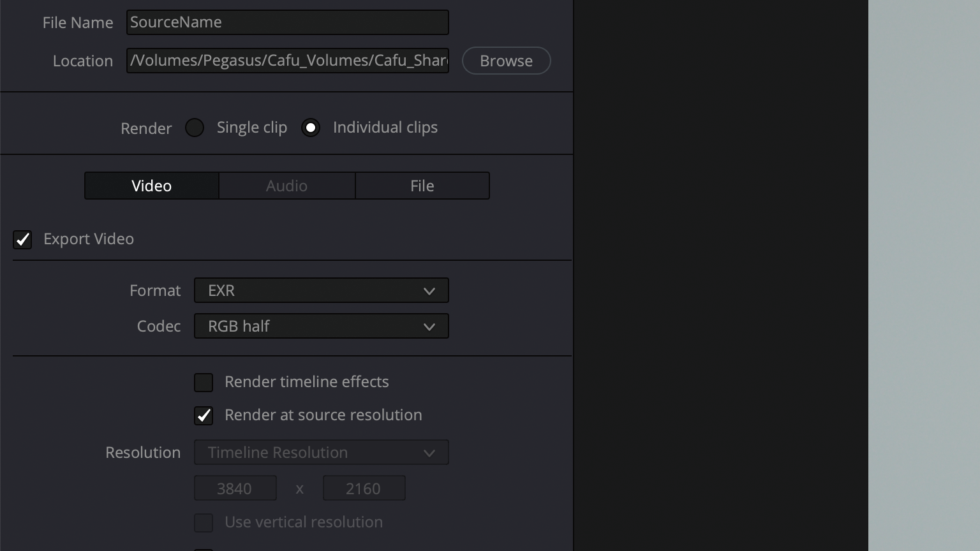Click the chevron arrow on the Format dropdown
980x551 pixels.
click(x=429, y=291)
